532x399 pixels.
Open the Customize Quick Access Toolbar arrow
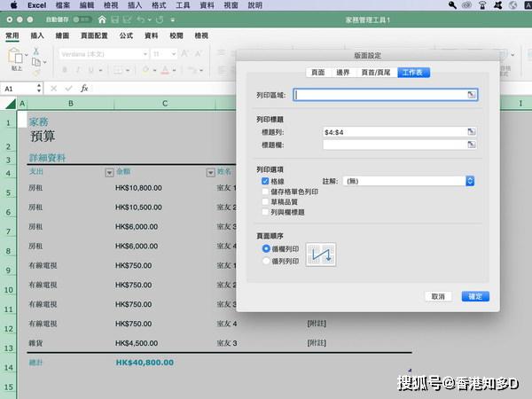[173, 20]
